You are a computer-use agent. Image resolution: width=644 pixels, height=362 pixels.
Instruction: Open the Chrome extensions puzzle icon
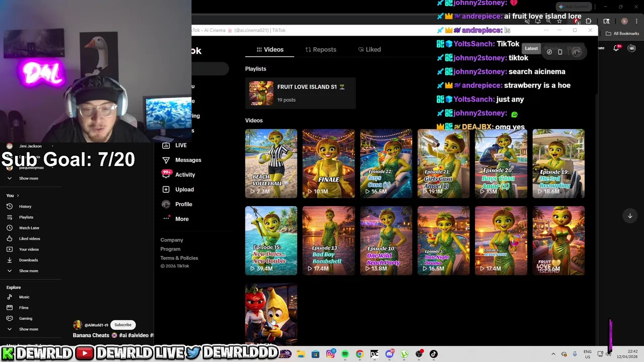[x=589, y=21]
